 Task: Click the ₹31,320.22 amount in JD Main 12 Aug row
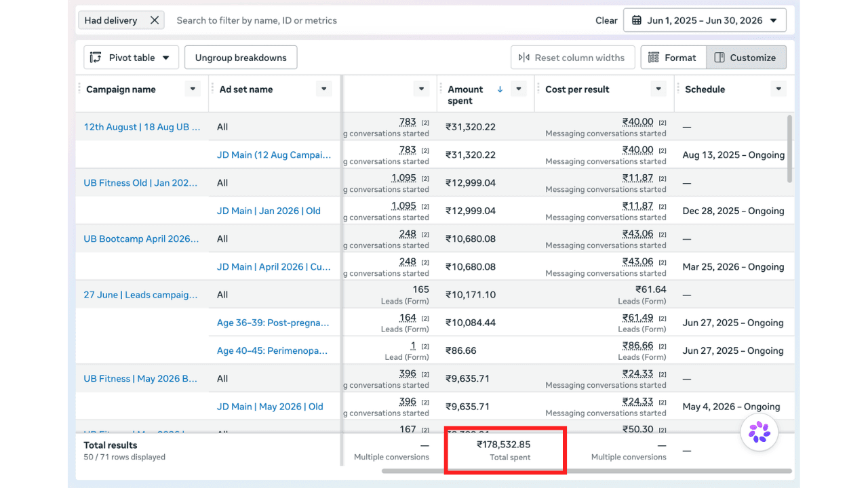point(471,155)
